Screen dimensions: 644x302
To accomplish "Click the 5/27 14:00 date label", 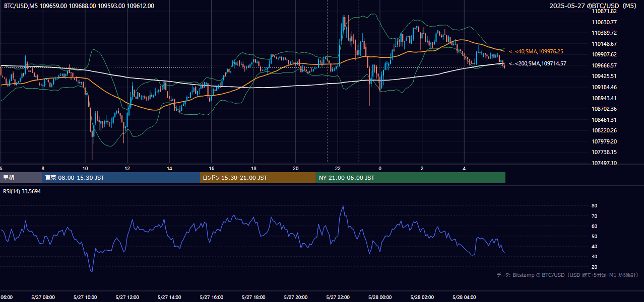I will tap(169, 297).
